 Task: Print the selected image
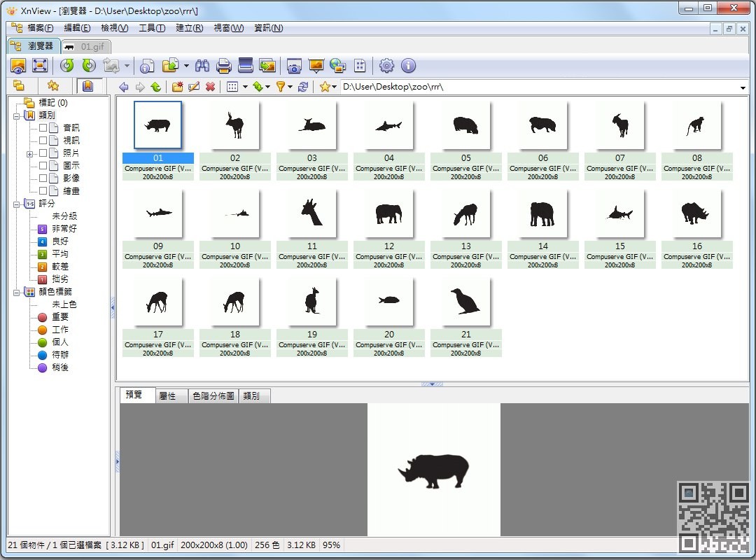(224, 66)
